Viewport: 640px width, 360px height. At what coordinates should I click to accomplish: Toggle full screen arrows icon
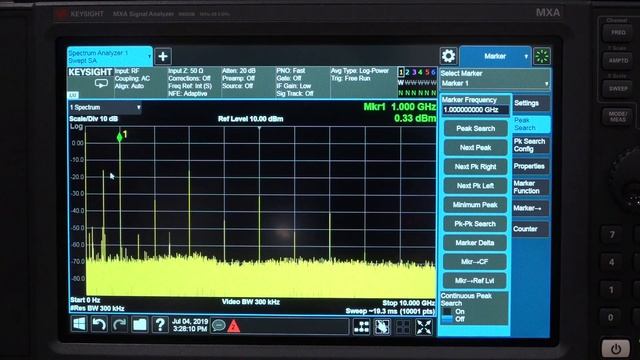click(x=424, y=327)
